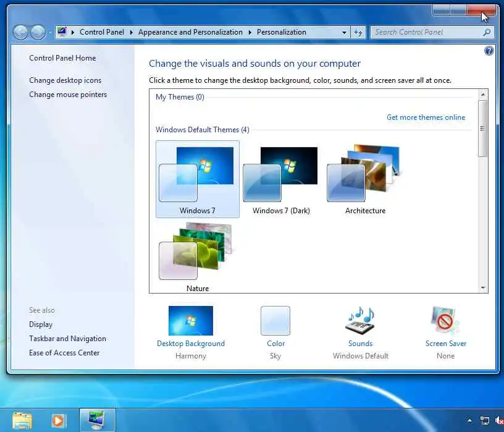Click the Windows Default Themes (4) header

(202, 130)
